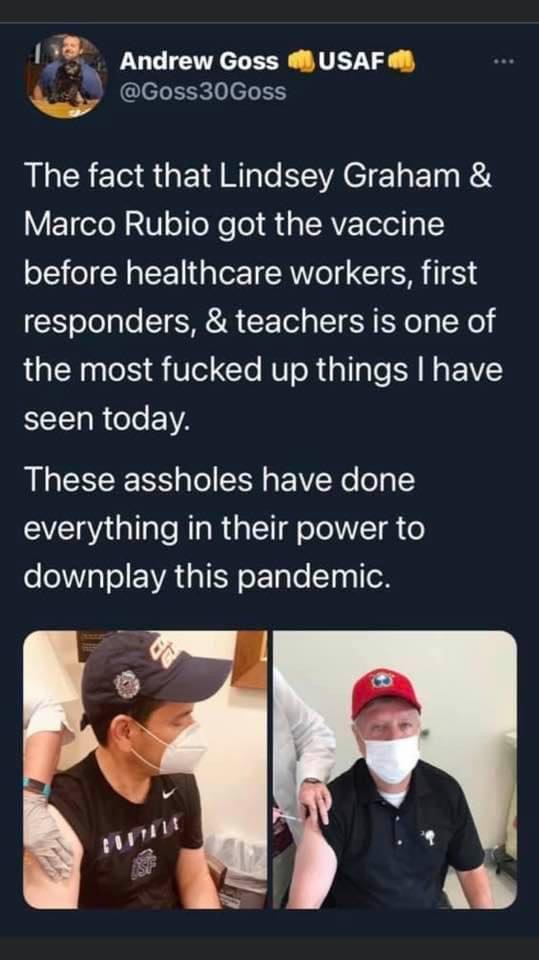Click the "downplay this pandemic." line

tap(207, 576)
